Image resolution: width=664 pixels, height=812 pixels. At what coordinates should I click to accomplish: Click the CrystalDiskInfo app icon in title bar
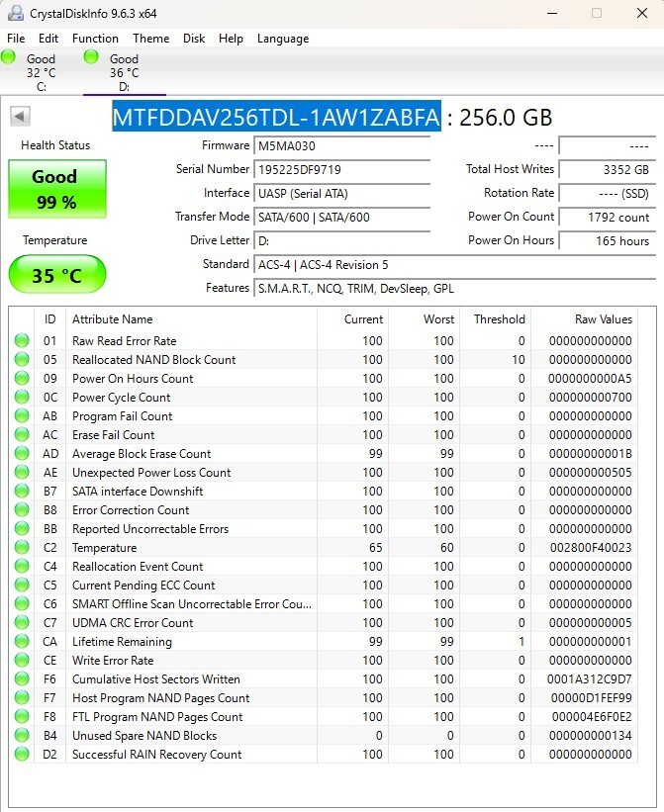[x=16, y=13]
